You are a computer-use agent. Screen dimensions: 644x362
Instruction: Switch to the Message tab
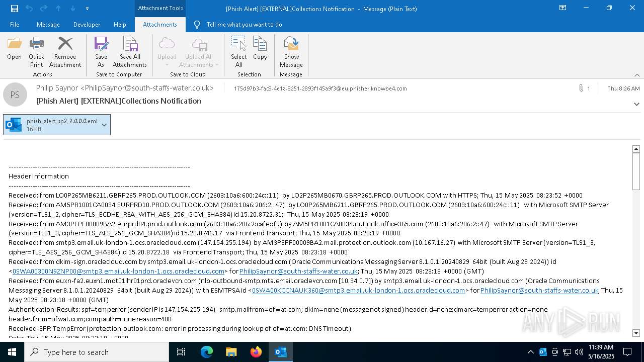pos(48,25)
